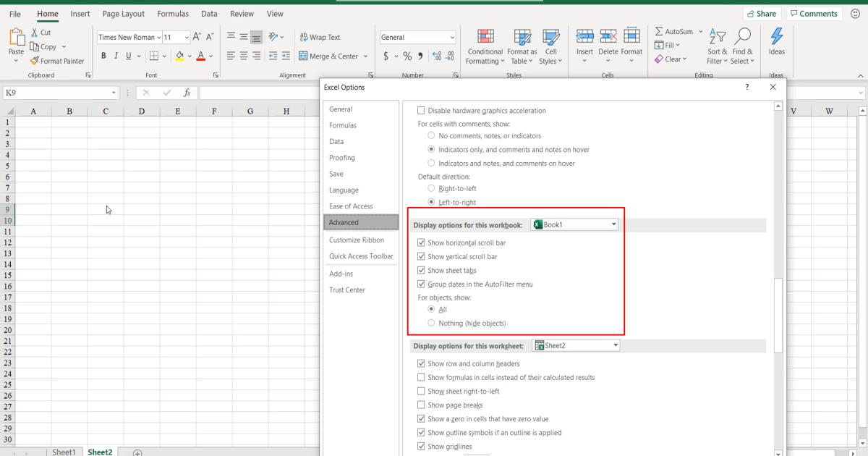Enable Show formulas in cells instead of results
The image size is (868, 456).
[422, 377]
